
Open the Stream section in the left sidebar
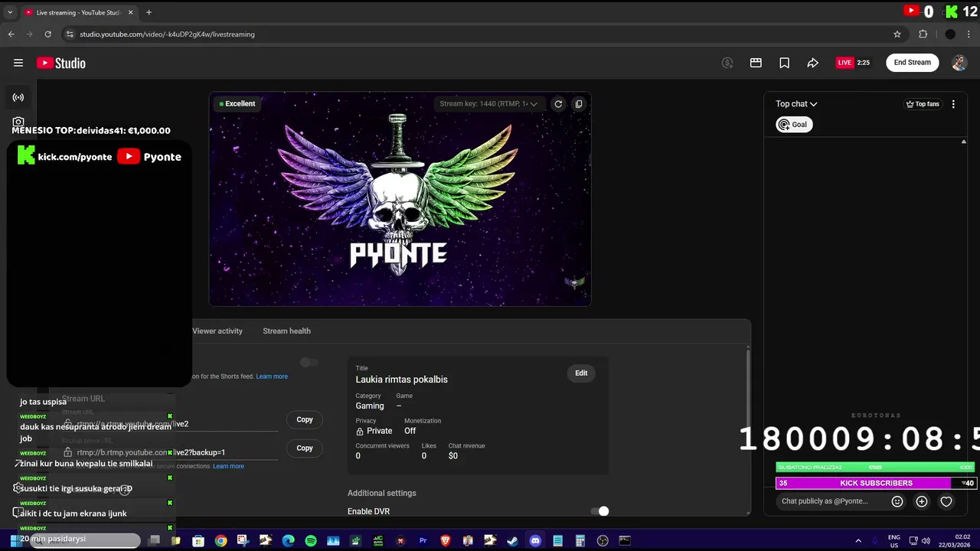(x=18, y=97)
